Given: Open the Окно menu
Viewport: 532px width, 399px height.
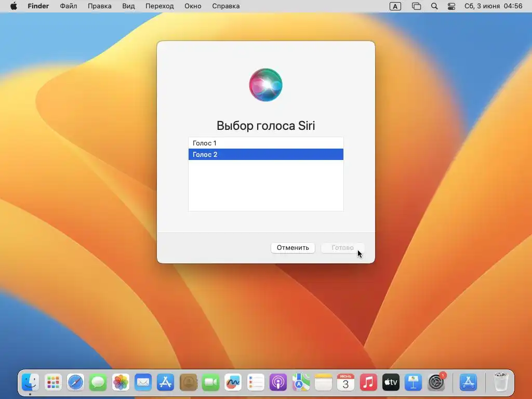Looking at the screenshot, I should click(x=193, y=6).
